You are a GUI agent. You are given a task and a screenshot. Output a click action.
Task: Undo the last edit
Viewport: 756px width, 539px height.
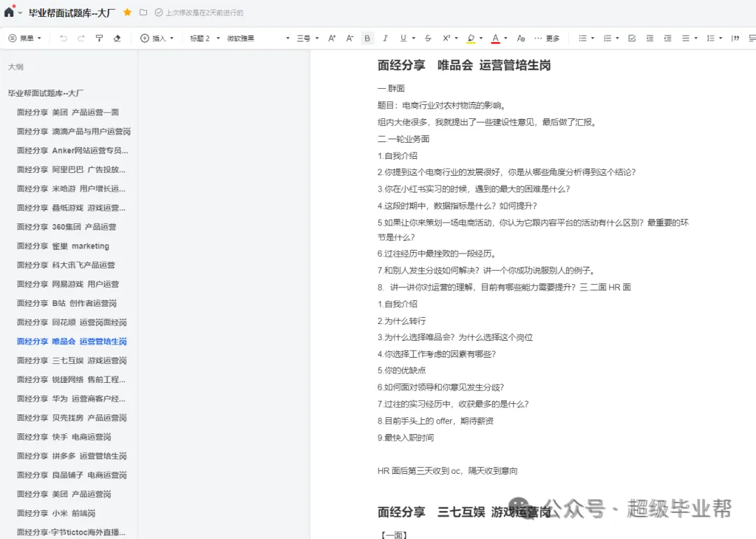coord(63,38)
